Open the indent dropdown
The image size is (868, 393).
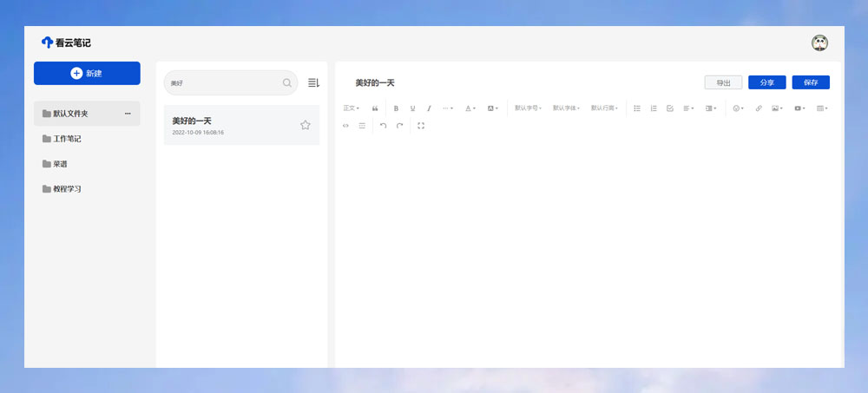click(x=711, y=108)
